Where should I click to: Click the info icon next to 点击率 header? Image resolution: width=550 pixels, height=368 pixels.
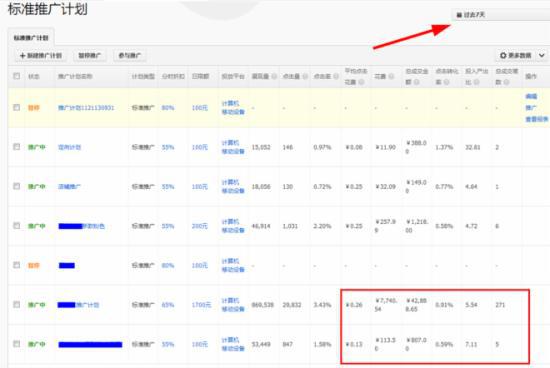pyautogui.click(x=336, y=76)
